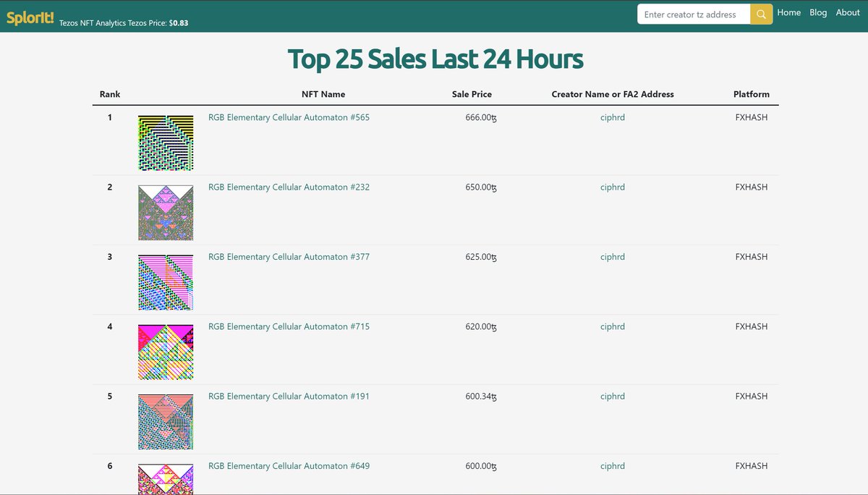
Task: Click the search magnifier icon button
Action: [761, 14]
